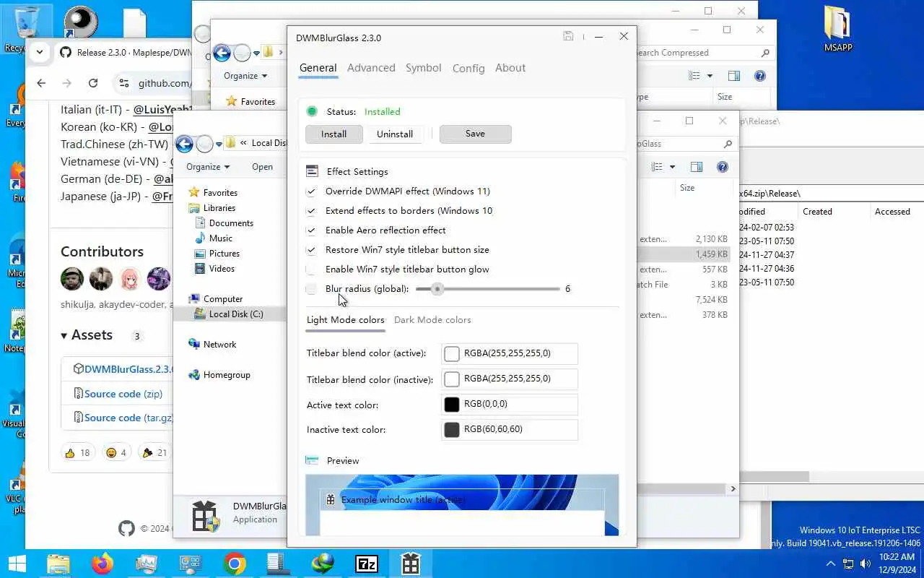Open Google Chrome from taskbar
This screenshot has width=924, height=578.
pyautogui.click(x=235, y=564)
